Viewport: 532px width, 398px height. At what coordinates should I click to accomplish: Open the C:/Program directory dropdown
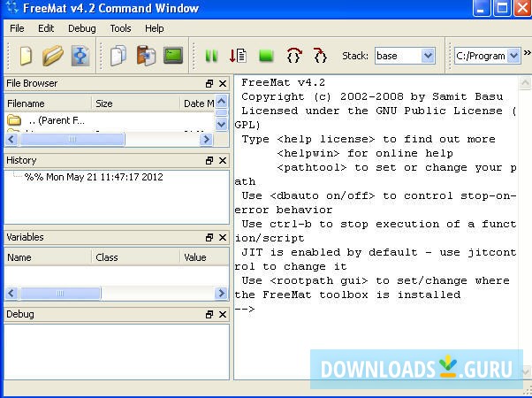pyautogui.click(x=487, y=56)
